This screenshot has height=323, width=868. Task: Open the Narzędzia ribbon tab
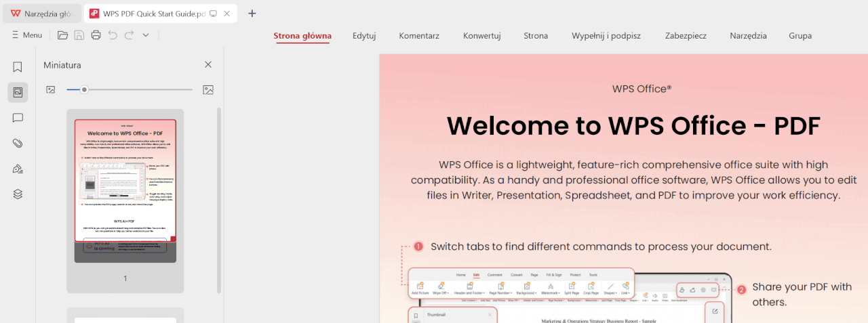coord(748,36)
